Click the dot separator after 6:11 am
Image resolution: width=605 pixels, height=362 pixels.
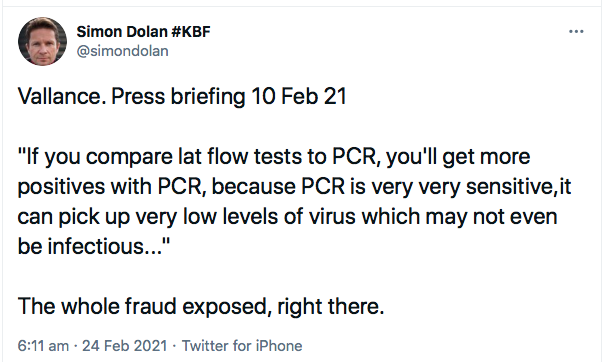tap(75, 346)
